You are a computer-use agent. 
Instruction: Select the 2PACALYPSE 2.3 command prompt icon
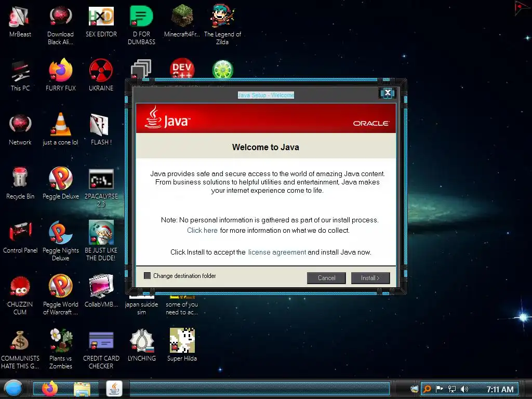(x=101, y=187)
